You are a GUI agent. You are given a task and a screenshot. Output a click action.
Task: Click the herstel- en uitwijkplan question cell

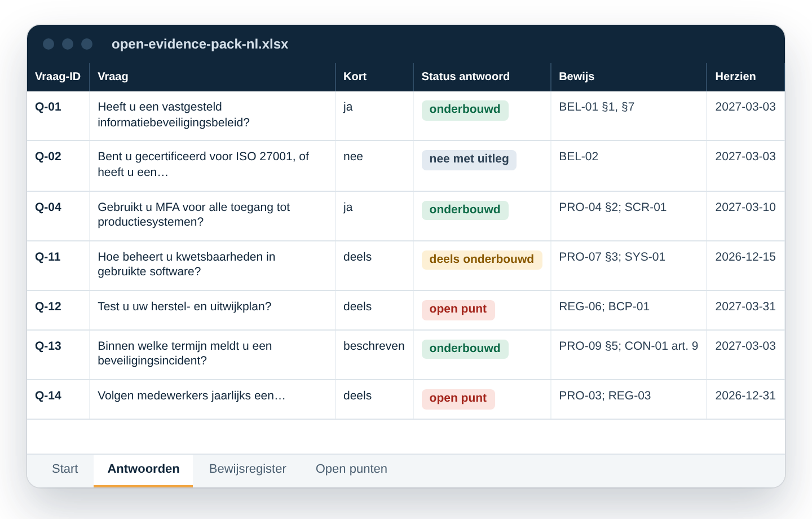213,310
